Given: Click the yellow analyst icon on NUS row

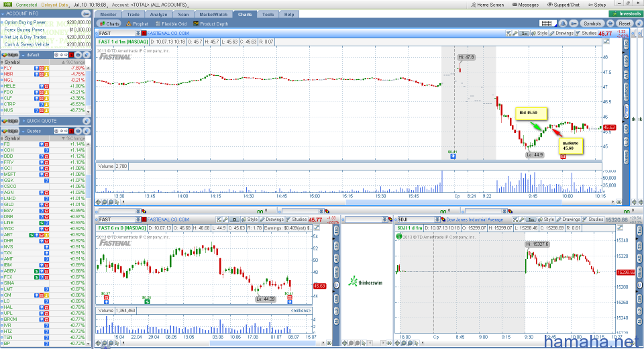Looking at the screenshot, I should coord(46,110).
